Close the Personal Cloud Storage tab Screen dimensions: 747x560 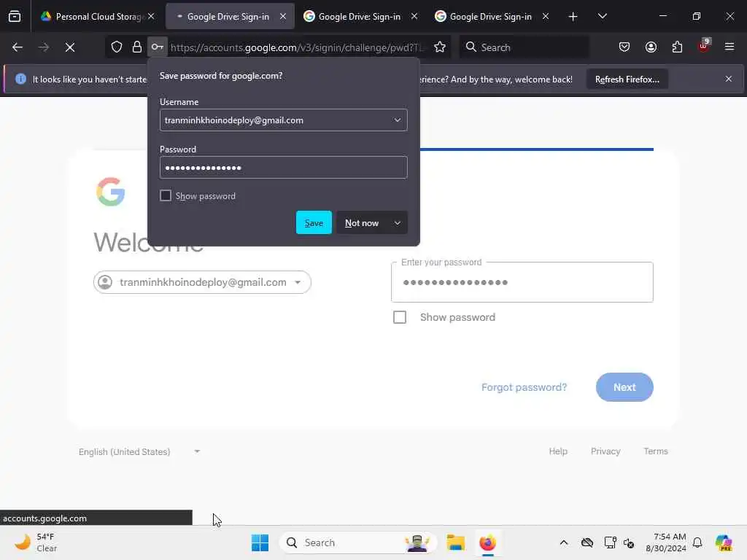[151, 16]
